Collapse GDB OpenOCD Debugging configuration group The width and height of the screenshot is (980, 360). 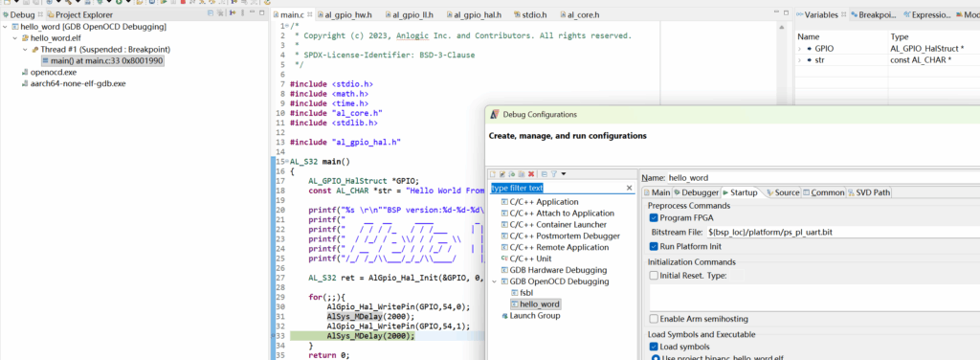tap(495, 281)
